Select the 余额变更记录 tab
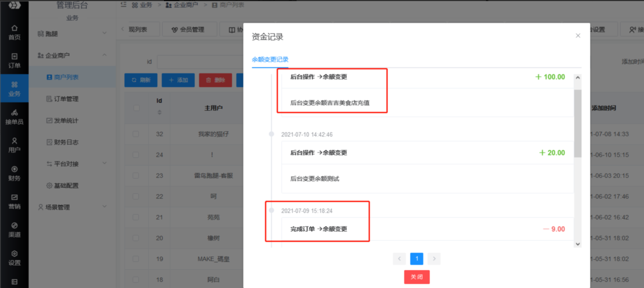 (270, 59)
